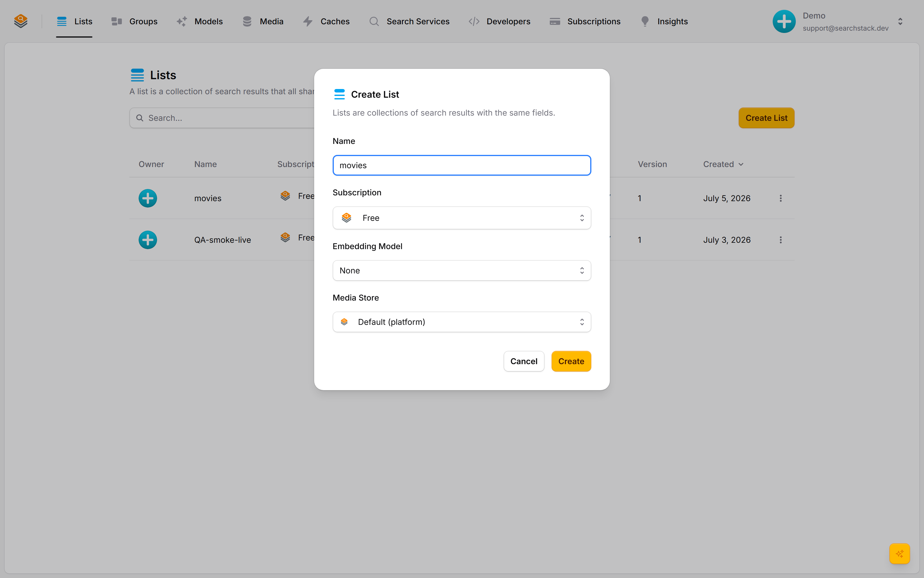Click the Name column header
The height and width of the screenshot is (578, 924).
pos(205,164)
